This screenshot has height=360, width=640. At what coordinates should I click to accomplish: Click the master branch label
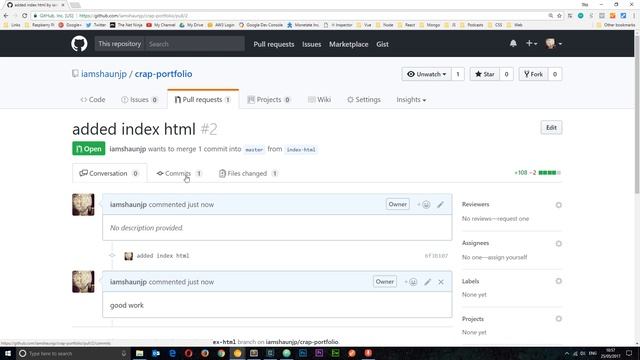(x=254, y=149)
